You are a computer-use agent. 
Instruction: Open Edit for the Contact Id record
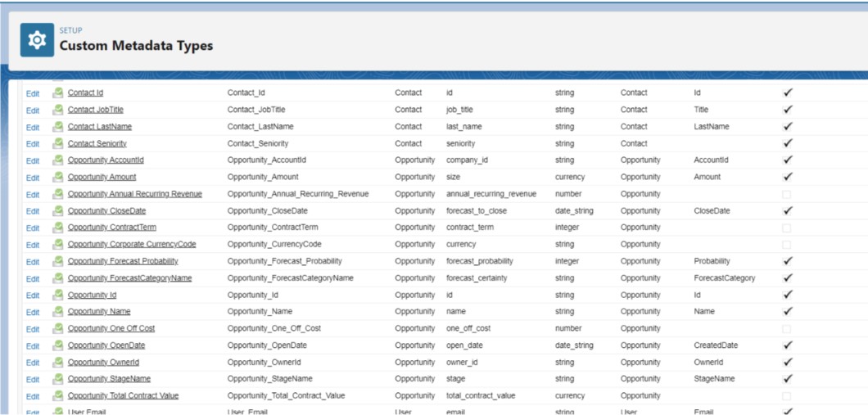pos(33,93)
